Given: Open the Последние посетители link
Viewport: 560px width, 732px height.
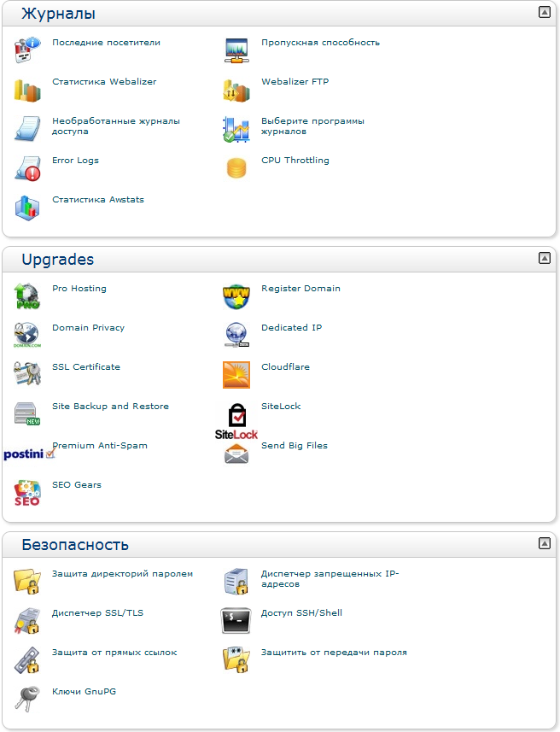Looking at the screenshot, I should (x=106, y=43).
